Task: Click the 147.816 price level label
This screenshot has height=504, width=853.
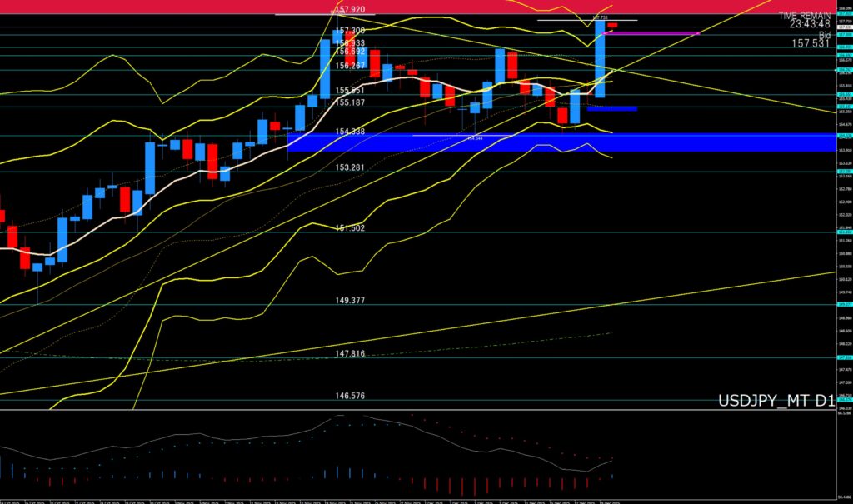Action: pyautogui.click(x=350, y=353)
